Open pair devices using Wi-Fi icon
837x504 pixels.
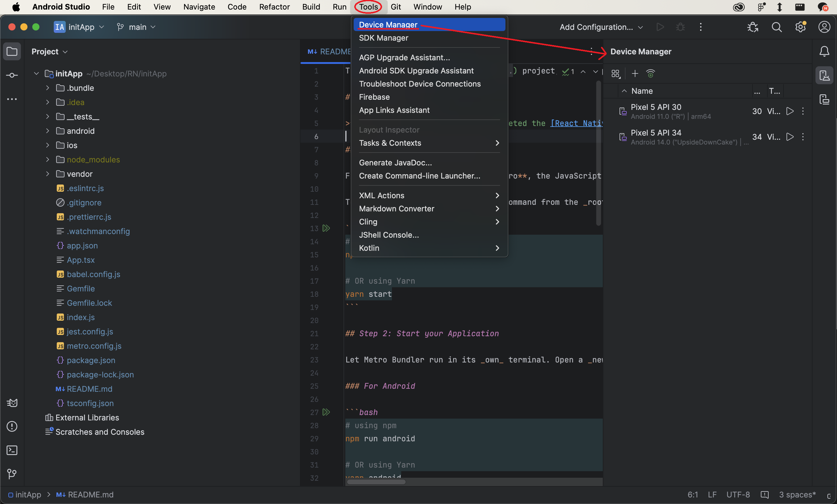click(x=650, y=73)
